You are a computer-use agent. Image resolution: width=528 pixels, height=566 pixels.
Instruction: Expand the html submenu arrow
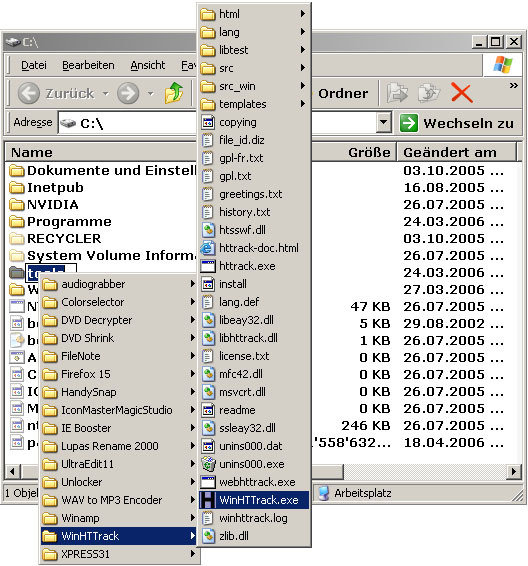tap(302, 14)
